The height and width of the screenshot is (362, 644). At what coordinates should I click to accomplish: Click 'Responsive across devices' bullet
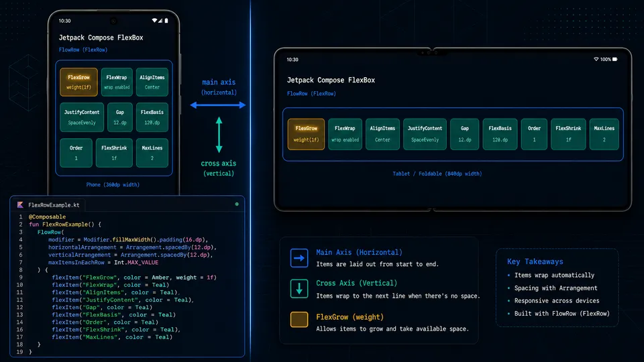point(557,301)
